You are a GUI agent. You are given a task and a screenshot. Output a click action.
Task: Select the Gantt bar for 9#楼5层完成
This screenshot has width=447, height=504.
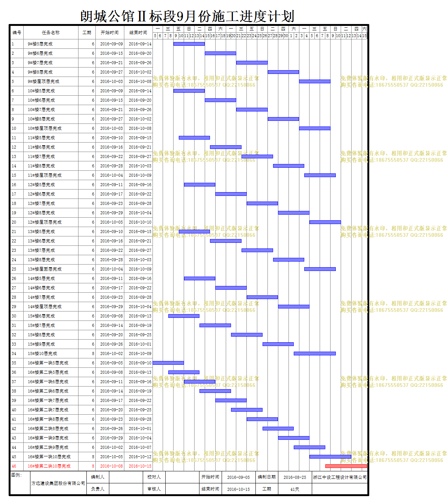[x=189, y=44]
